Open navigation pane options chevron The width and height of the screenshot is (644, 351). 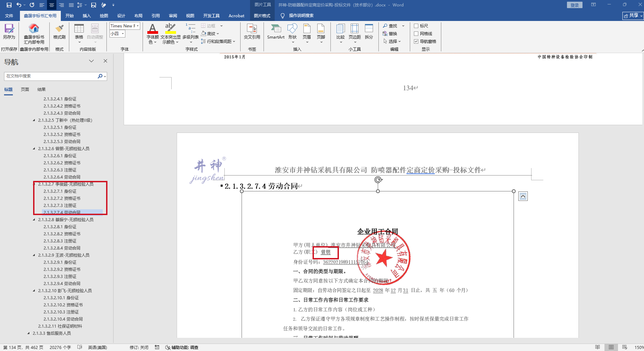[91, 61]
